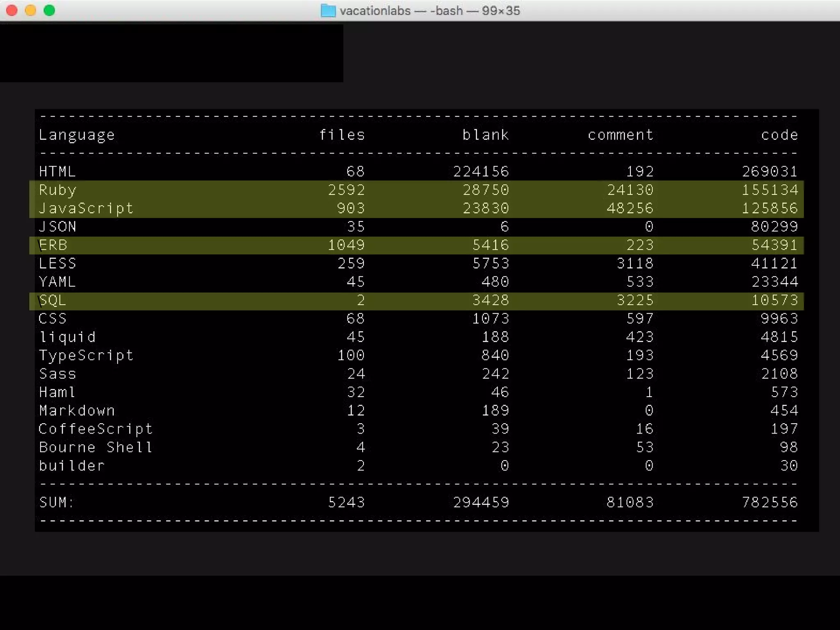Click the folder icon in title bar
This screenshot has height=630, width=840.
point(328,11)
